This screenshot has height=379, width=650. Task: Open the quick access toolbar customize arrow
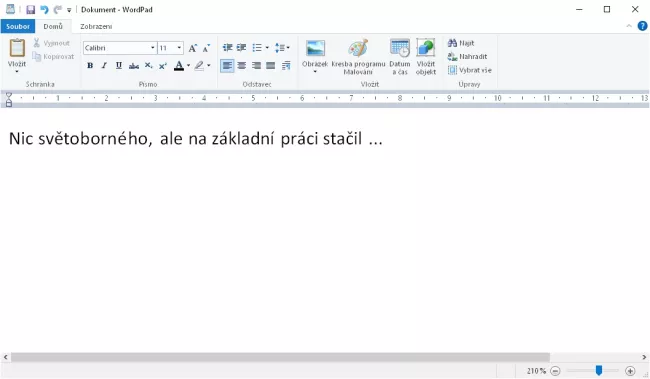coord(69,10)
